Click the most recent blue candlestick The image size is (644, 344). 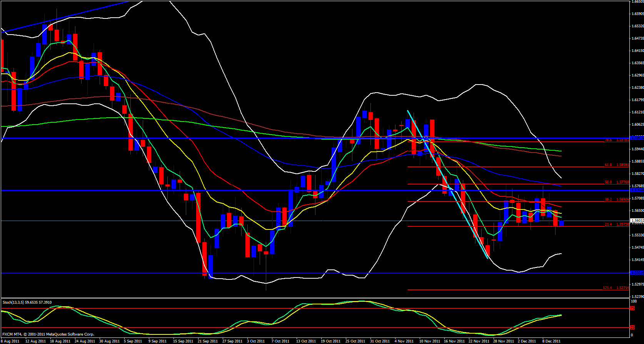click(x=561, y=223)
